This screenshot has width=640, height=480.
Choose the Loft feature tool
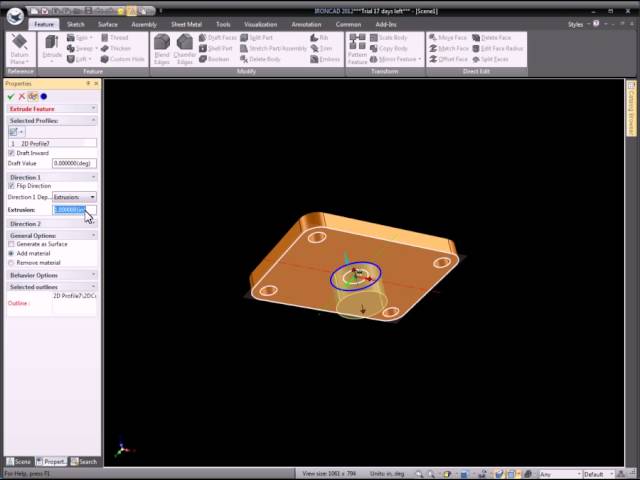click(80, 59)
